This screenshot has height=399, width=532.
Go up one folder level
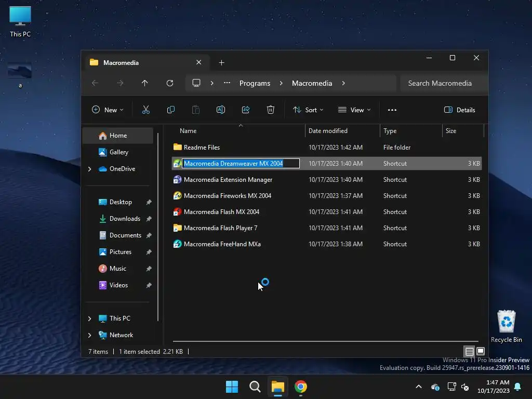[x=145, y=83]
